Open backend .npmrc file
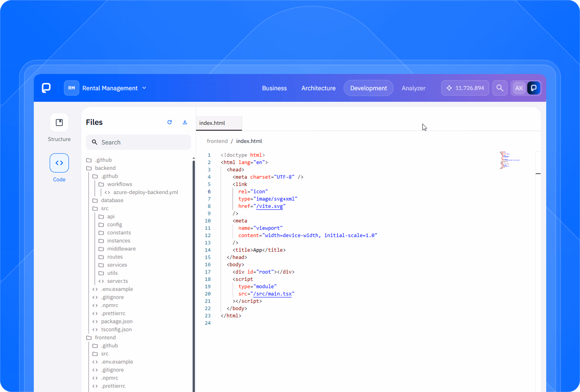 pos(105,305)
